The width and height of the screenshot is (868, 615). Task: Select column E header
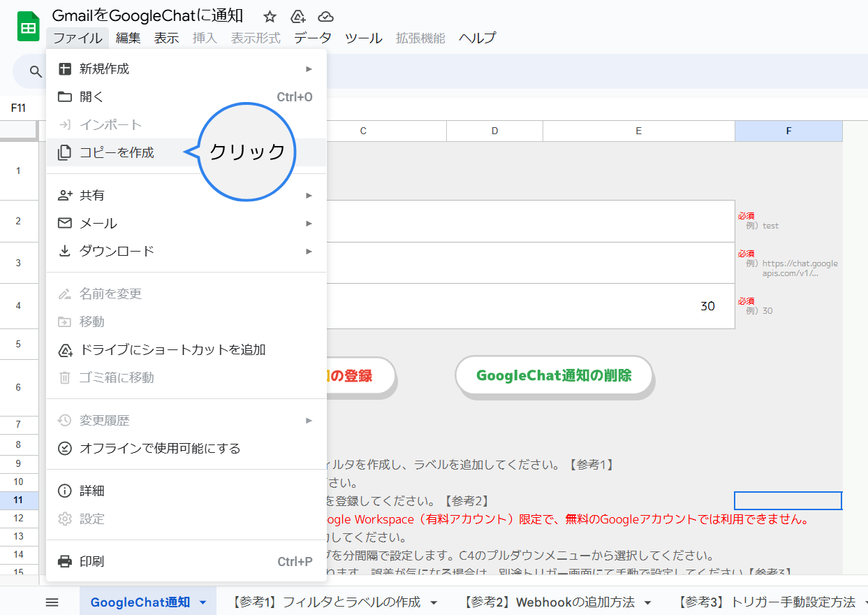coord(639,131)
